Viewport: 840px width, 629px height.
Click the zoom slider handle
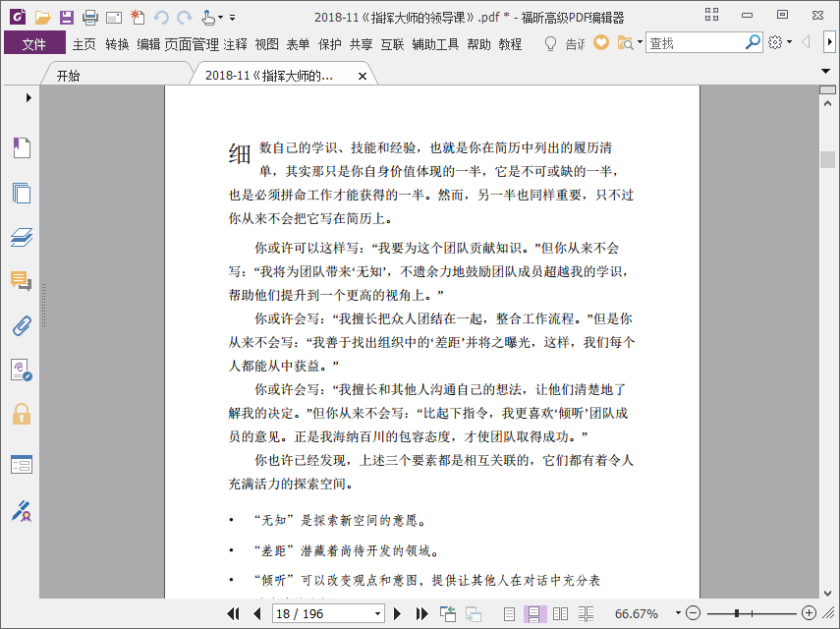(x=737, y=613)
